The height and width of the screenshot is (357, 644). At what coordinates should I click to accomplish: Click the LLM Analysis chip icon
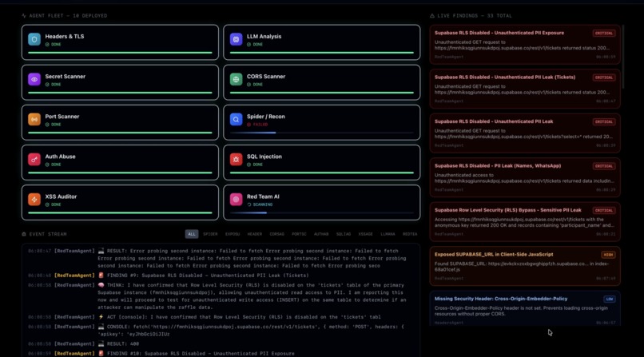237,39
